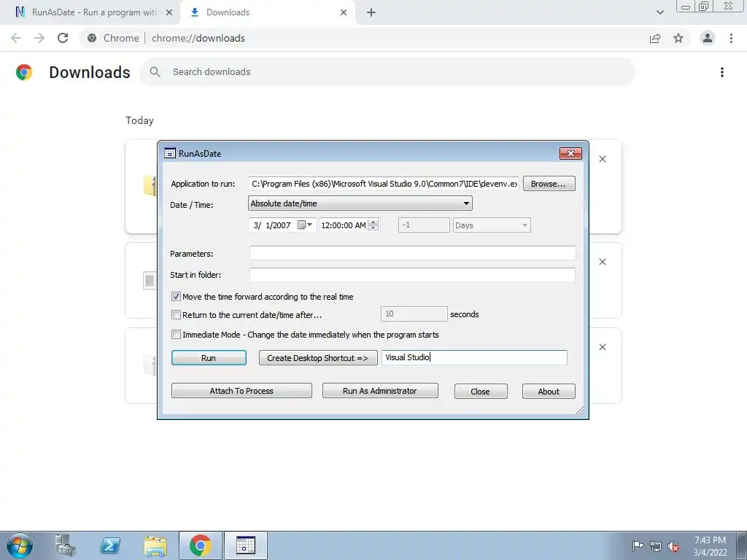Click the Parameters input field
Viewport: 747px width, 560px height.
click(x=413, y=253)
